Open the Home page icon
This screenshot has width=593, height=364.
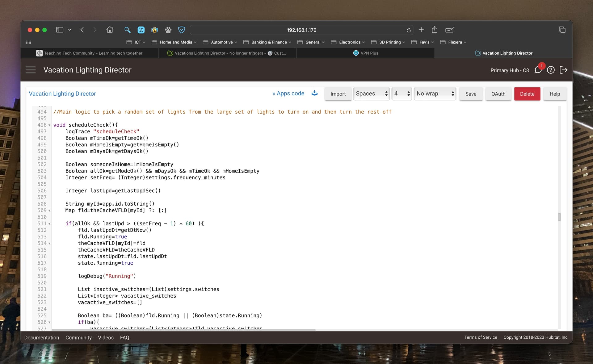tap(110, 30)
